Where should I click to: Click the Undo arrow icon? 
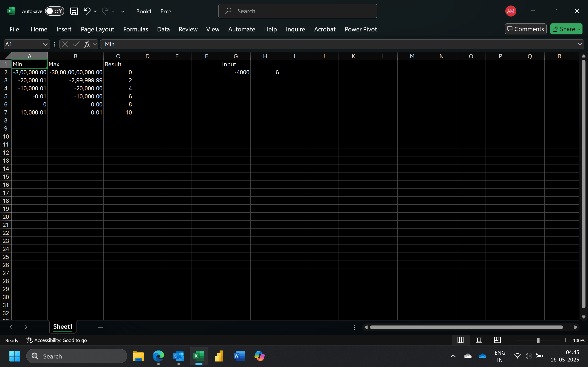(87, 11)
